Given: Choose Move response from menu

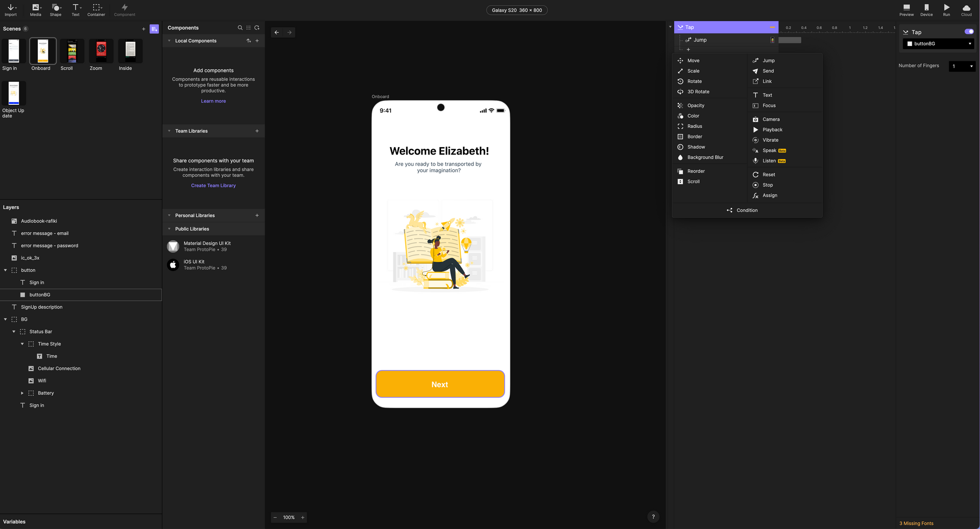Looking at the screenshot, I should pyautogui.click(x=710, y=61).
